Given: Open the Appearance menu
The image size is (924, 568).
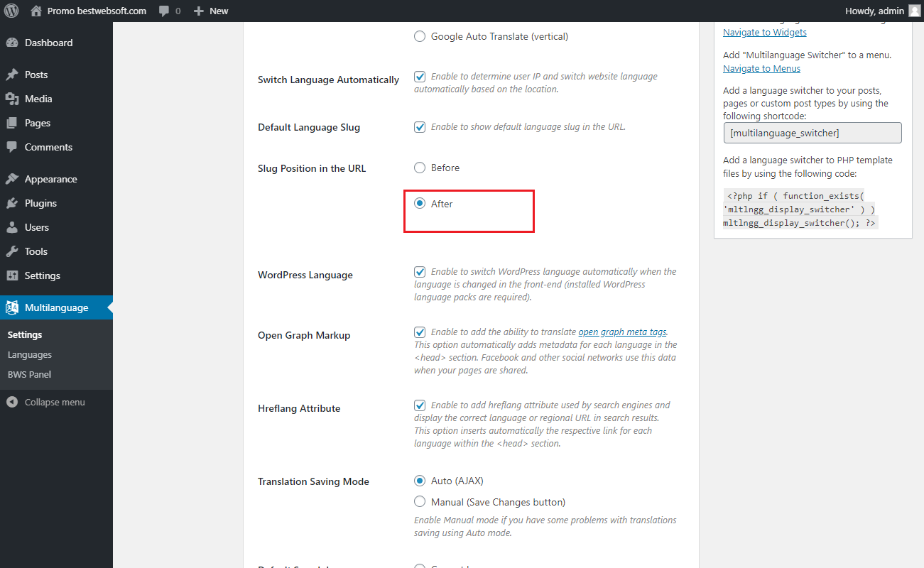Looking at the screenshot, I should click(x=56, y=179).
